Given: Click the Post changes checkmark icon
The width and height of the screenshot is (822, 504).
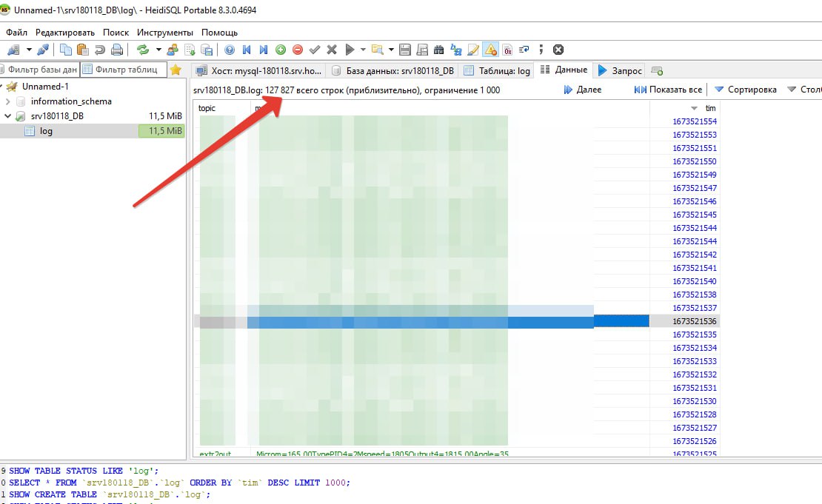Looking at the screenshot, I should pos(315,50).
